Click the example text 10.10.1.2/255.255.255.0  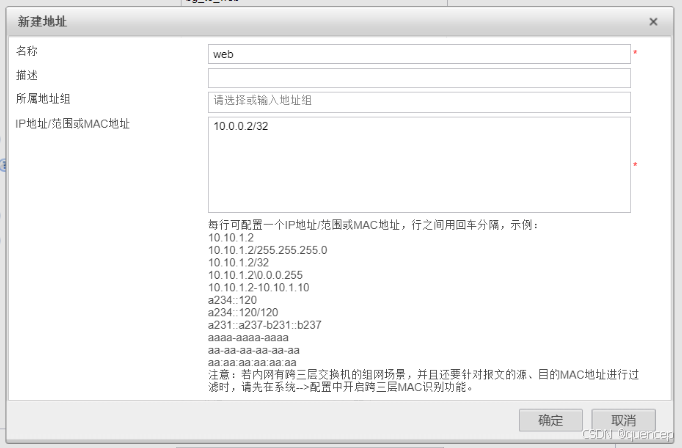267,250
